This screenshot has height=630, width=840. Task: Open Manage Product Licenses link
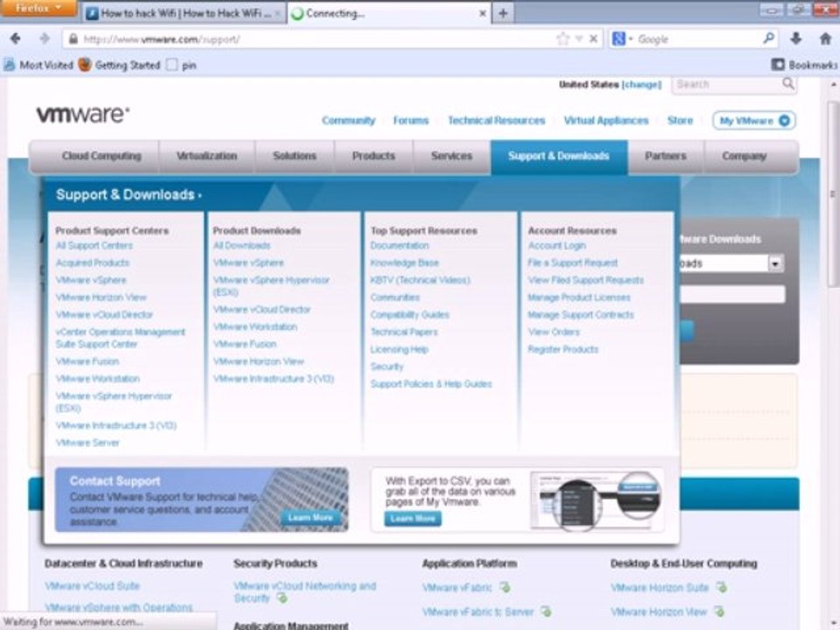pos(579,297)
